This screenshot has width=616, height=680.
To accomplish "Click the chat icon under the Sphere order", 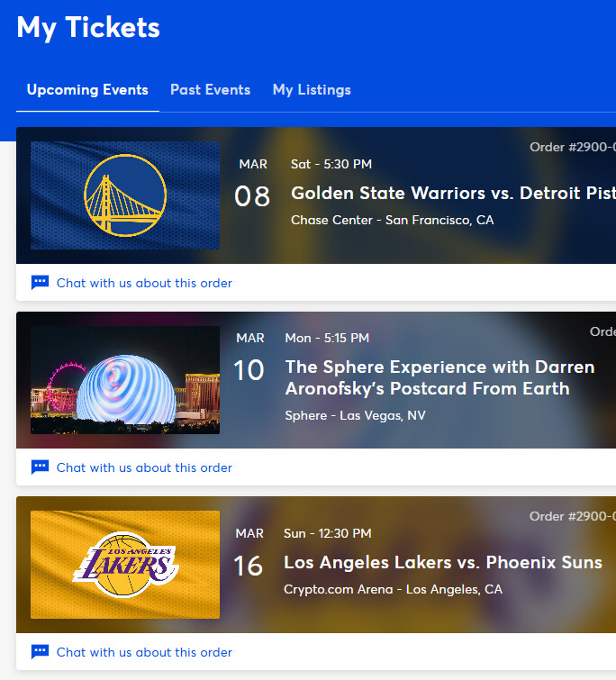I will tap(40, 467).
